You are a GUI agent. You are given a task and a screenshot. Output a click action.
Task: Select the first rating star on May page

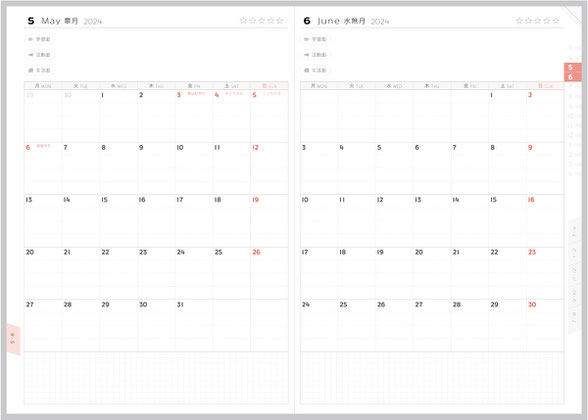[243, 21]
